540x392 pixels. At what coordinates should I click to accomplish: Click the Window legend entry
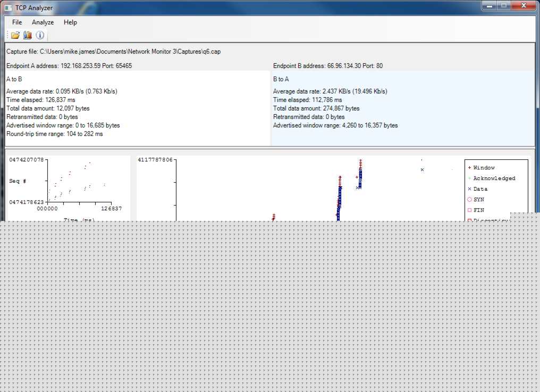coord(481,168)
